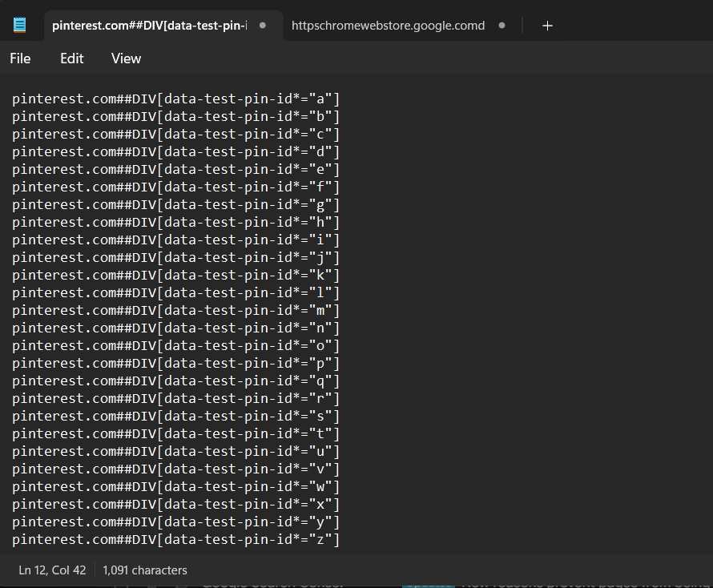Place cursor in line ending with "j"]
713x588 pixels.
point(175,258)
